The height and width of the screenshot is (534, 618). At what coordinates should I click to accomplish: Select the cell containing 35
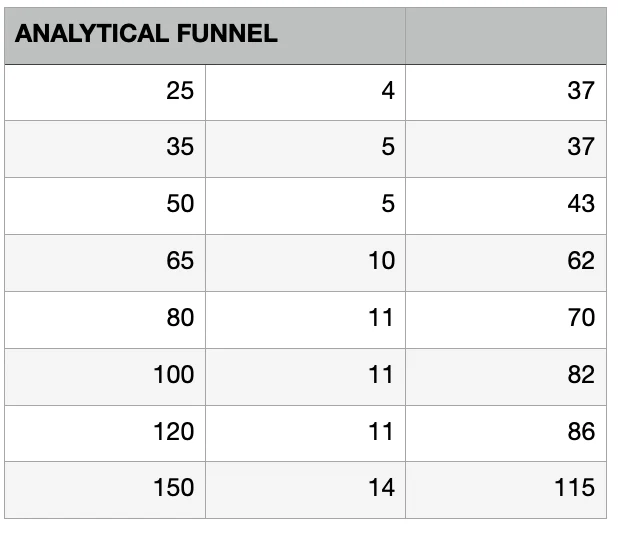(105, 149)
